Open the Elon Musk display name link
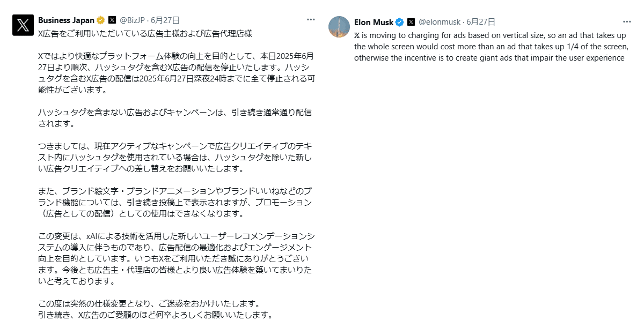Viewport: 644px width, 335px height. point(374,22)
